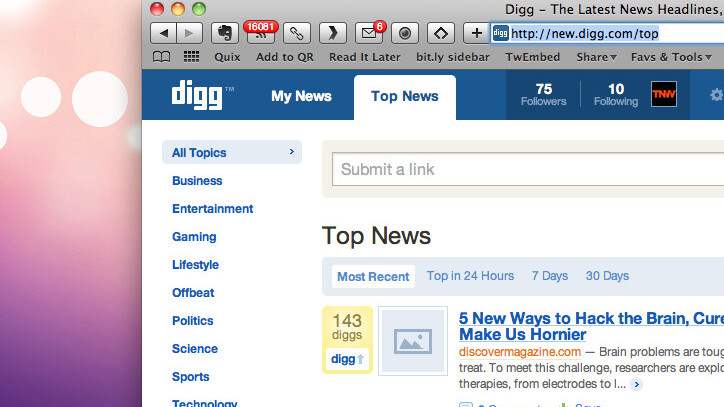Select the 7 Days filter
The image size is (724, 407).
tap(549, 276)
